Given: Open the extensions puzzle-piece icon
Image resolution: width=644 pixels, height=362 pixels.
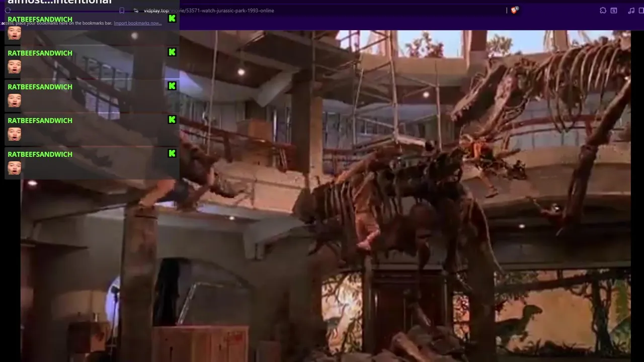Looking at the screenshot, I should coord(603,11).
